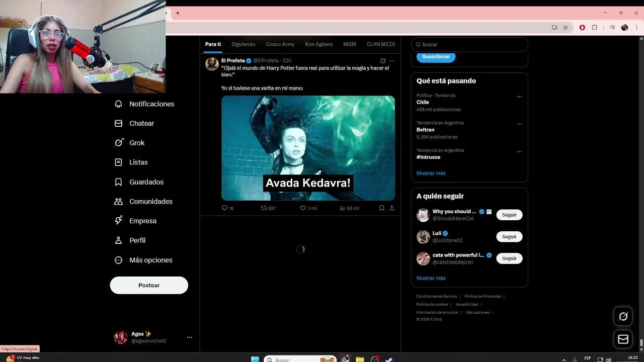Click the X search field Buscar

coord(469,44)
